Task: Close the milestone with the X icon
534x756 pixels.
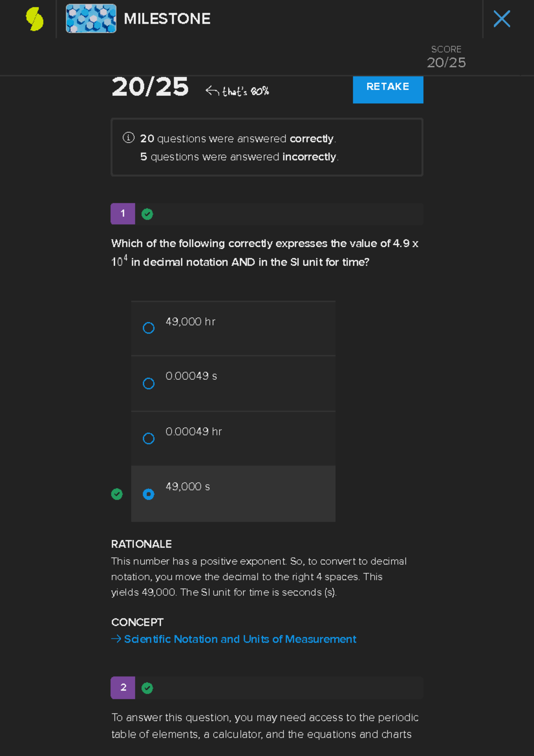Action: tap(502, 19)
